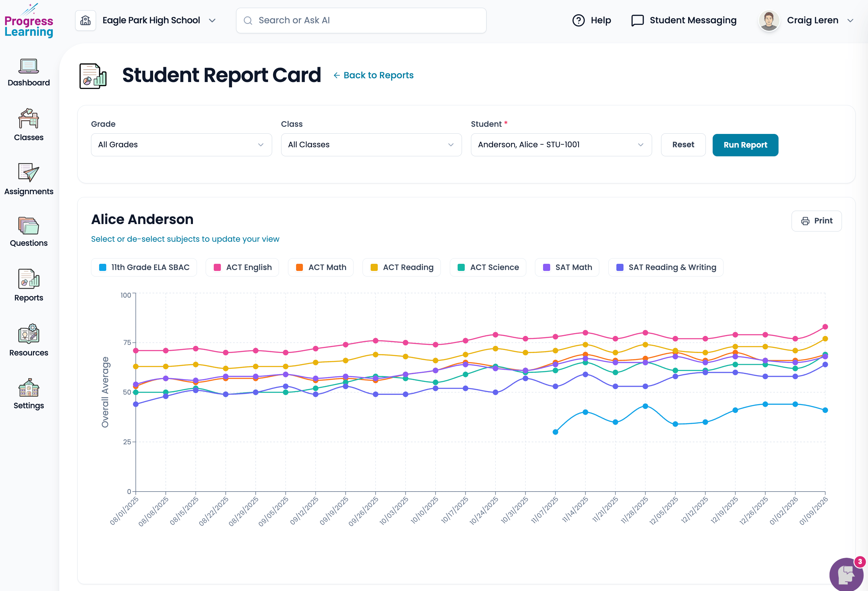Hide the SAT Math line from the chart

[x=567, y=267]
